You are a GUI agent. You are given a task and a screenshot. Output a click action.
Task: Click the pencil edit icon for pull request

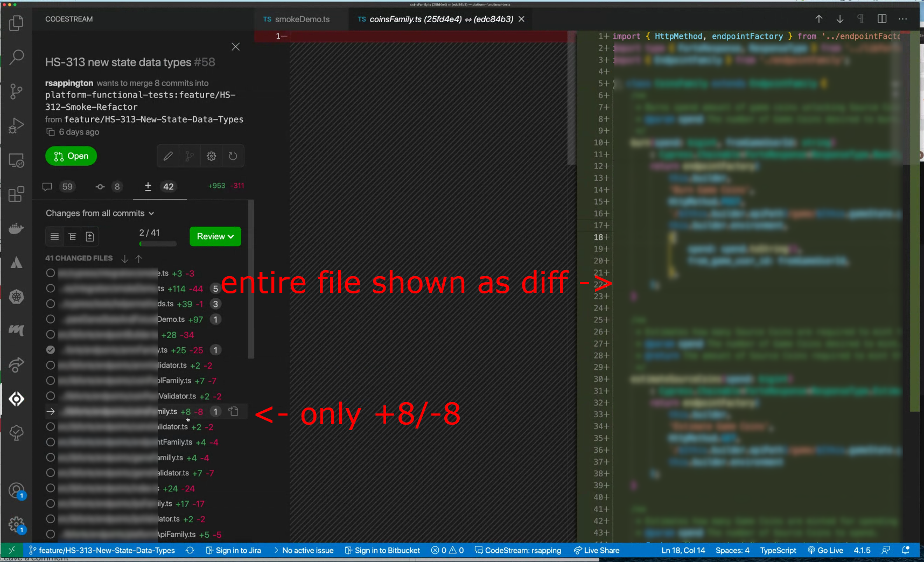coord(168,156)
